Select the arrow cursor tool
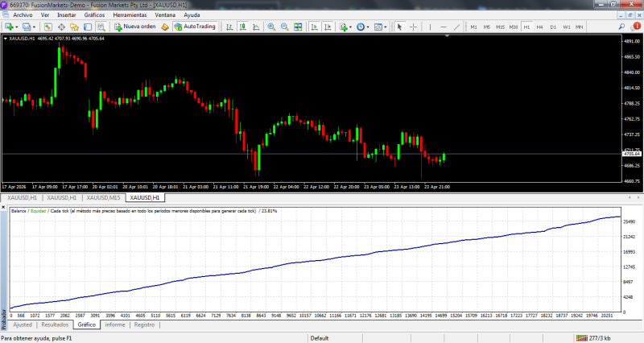This screenshot has height=343, width=644. pyautogui.click(x=399, y=27)
